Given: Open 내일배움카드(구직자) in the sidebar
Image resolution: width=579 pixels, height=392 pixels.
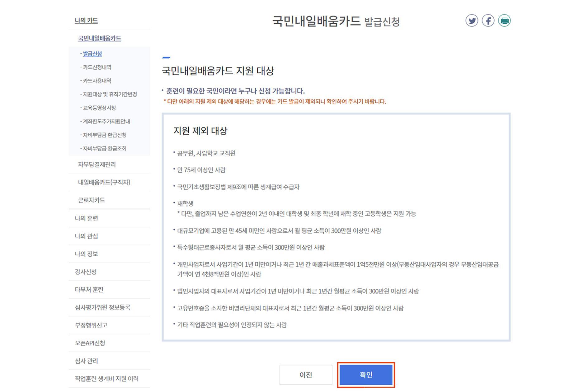Looking at the screenshot, I should click(104, 182).
